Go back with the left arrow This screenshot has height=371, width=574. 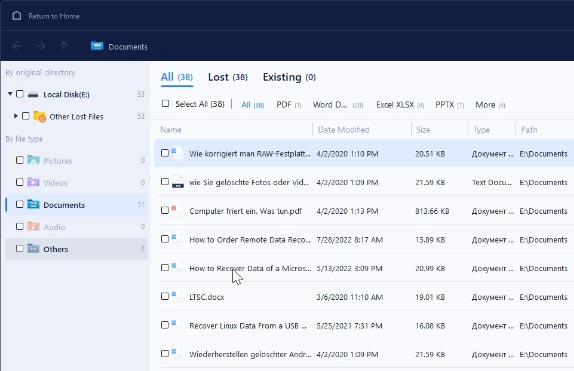[x=17, y=46]
